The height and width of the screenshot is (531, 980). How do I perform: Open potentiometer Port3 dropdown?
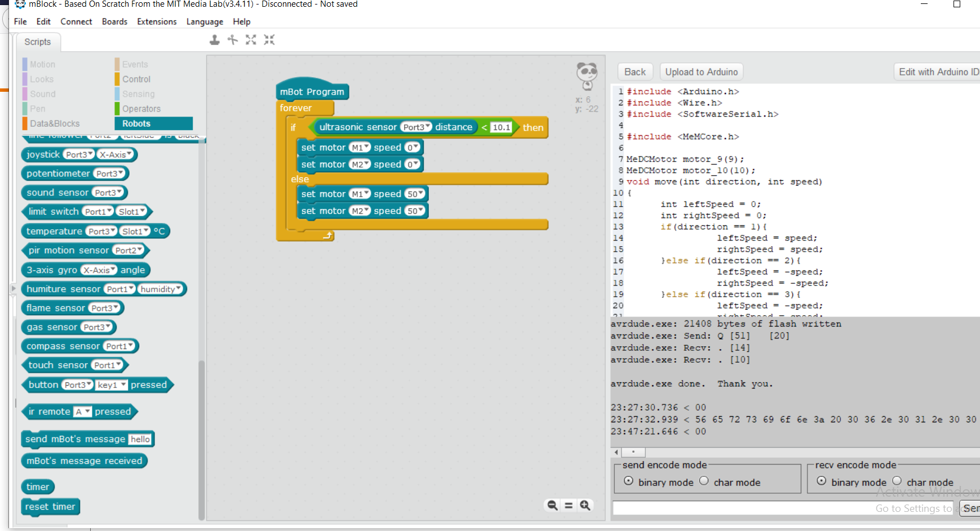tap(109, 173)
